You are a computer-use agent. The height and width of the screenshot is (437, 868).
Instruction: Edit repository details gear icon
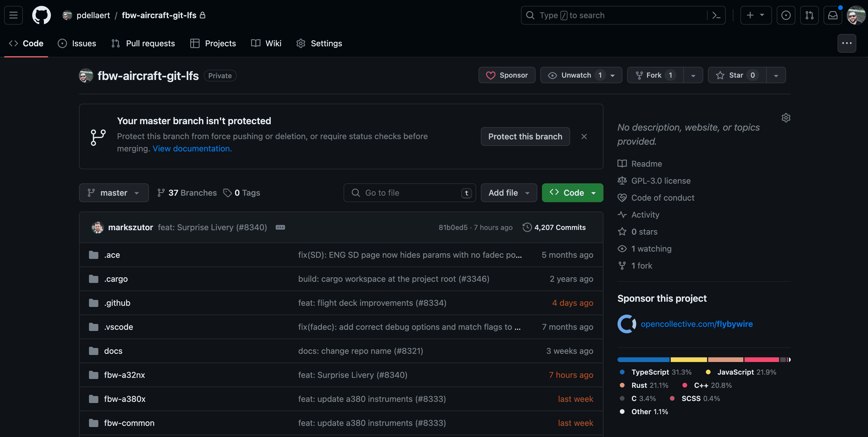point(785,118)
